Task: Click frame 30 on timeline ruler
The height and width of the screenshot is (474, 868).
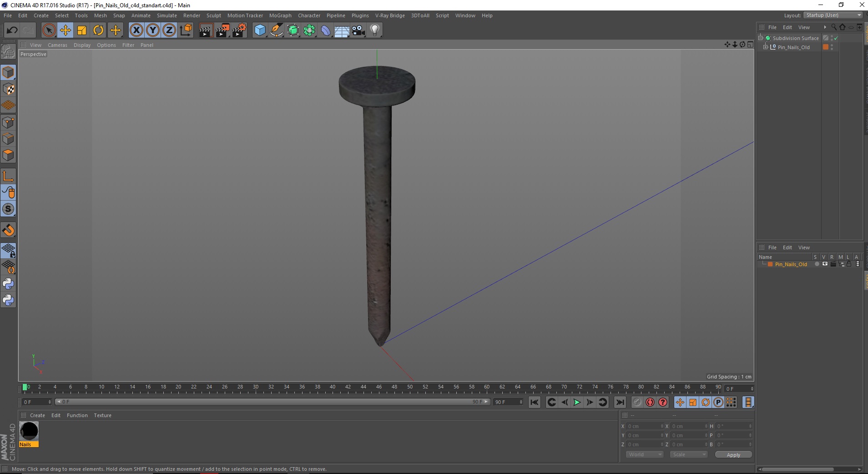Action: [256, 387]
